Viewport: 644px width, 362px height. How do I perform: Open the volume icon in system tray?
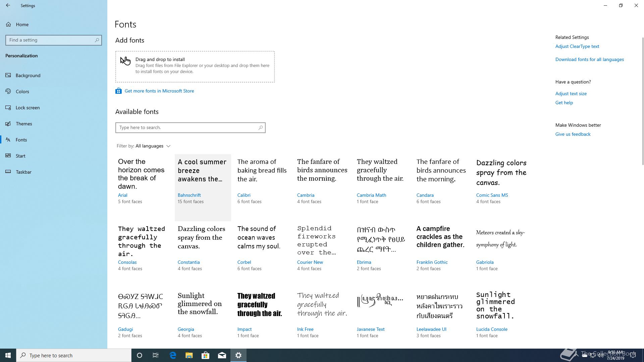point(600,355)
